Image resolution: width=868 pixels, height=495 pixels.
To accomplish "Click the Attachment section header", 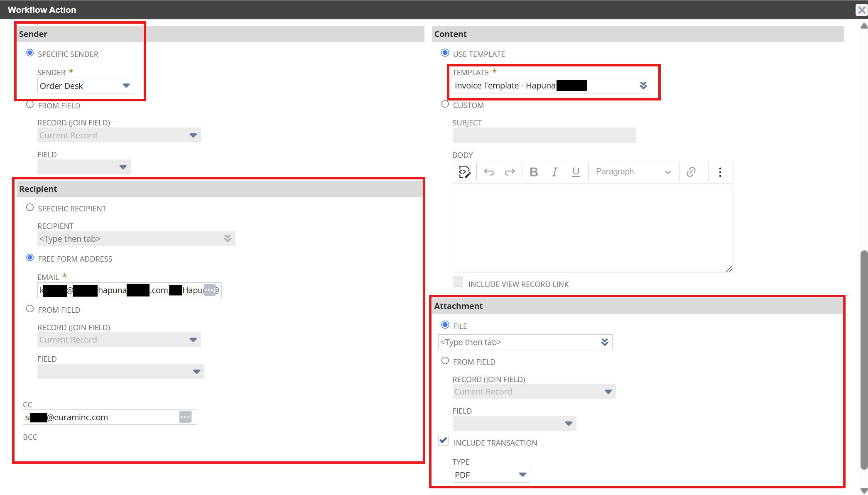I will (x=638, y=306).
